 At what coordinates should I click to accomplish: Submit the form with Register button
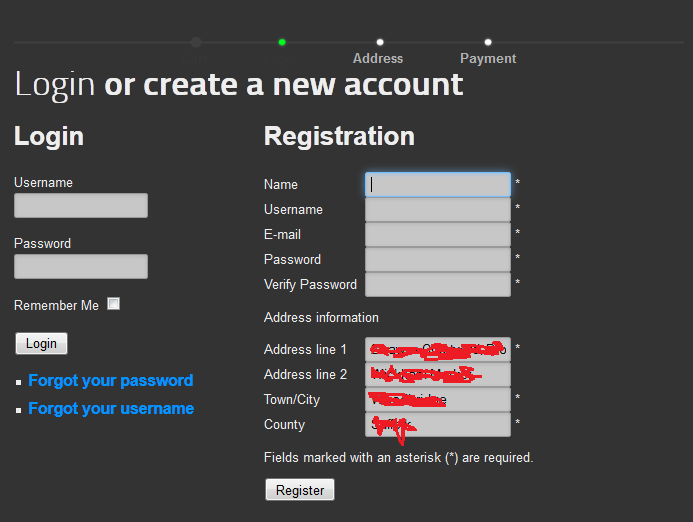(x=300, y=490)
